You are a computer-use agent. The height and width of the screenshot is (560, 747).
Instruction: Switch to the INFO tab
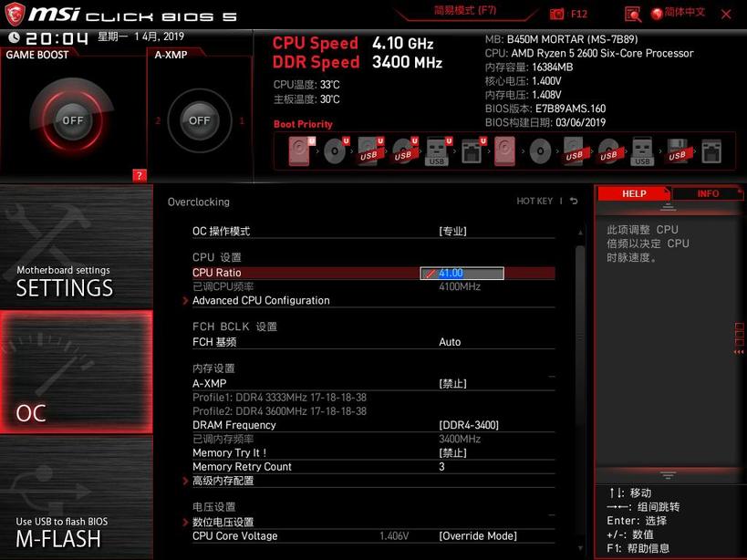pyautogui.click(x=708, y=193)
